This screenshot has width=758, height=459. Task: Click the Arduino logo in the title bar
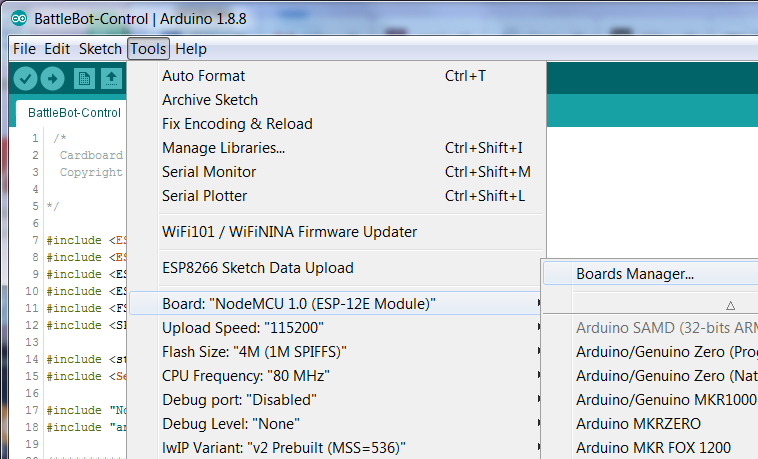(19, 19)
